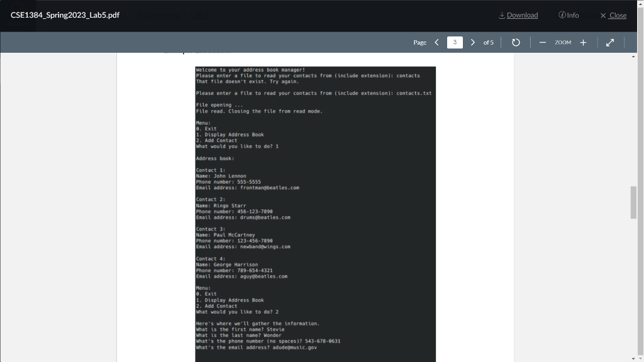
Task: Click the X close icon
Action: coord(602,15)
